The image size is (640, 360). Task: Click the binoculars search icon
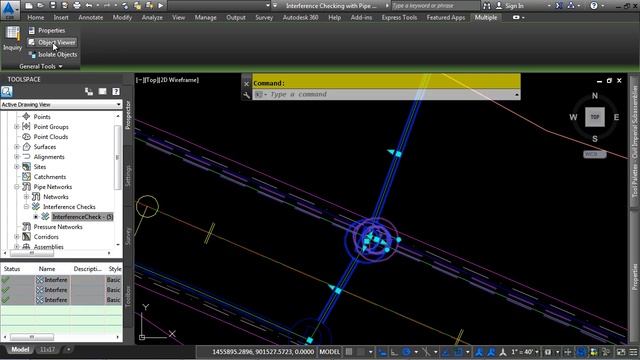[x=487, y=6]
